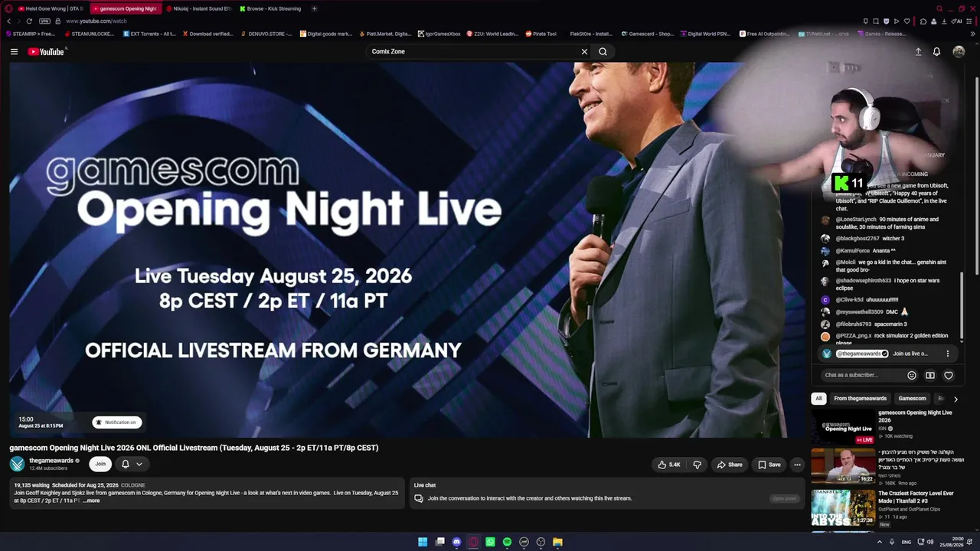The height and width of the screenshot is (551, 980).
Task: Run search with the magnifier button
Action: pos(603,51)
